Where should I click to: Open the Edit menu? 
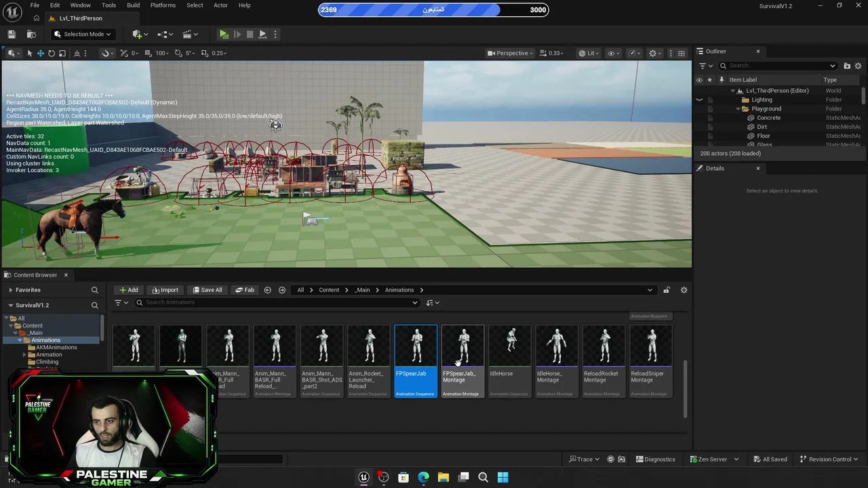[55, 5]
